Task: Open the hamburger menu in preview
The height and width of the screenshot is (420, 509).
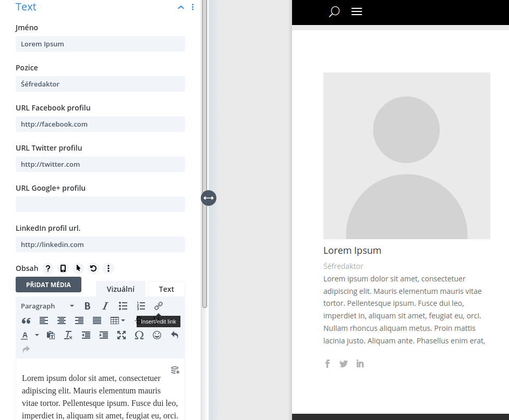Action: 356,11
